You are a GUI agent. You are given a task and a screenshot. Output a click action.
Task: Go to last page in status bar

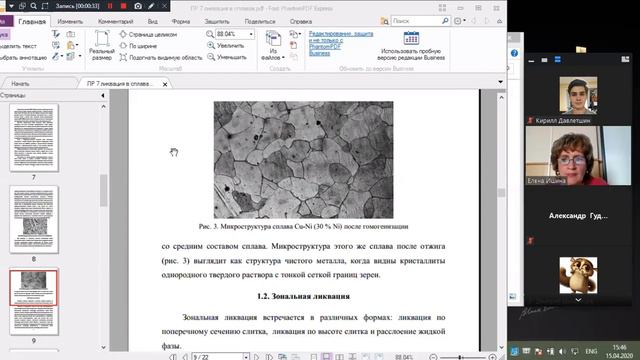[269, 357]
